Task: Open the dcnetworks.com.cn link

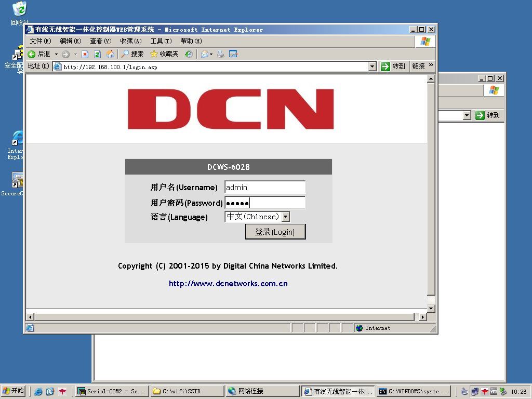Action: 228,284
